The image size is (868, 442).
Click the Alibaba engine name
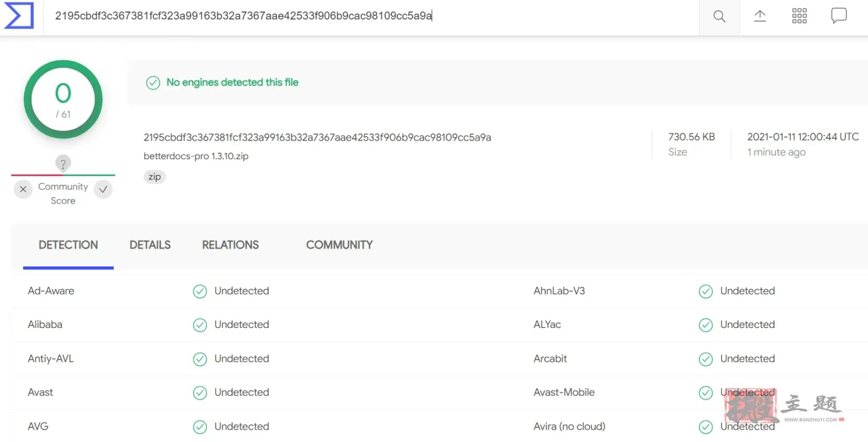click(x=45, y=325)
